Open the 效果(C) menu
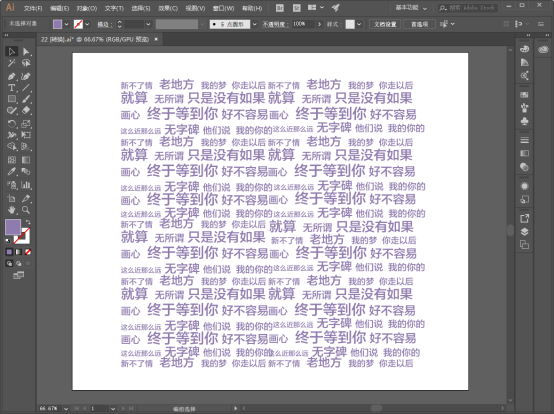554x414 pixels. [x=168, y=8]
